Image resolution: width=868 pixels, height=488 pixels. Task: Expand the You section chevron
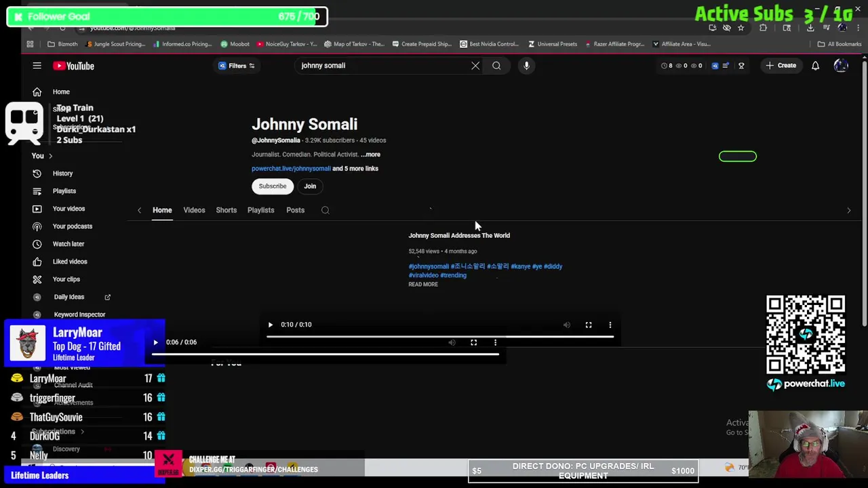click(x=50, y=156)
